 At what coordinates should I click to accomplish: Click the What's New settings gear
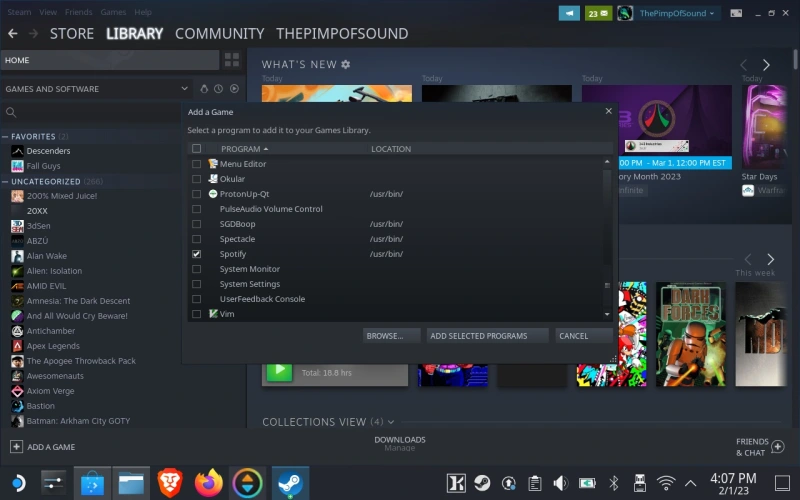click(346, 64)
